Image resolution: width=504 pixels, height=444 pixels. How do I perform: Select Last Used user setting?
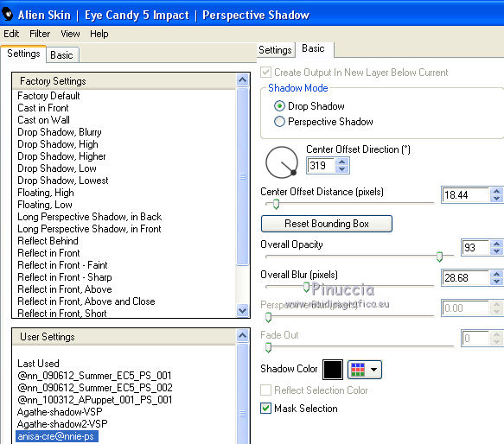tap(38, 364)
